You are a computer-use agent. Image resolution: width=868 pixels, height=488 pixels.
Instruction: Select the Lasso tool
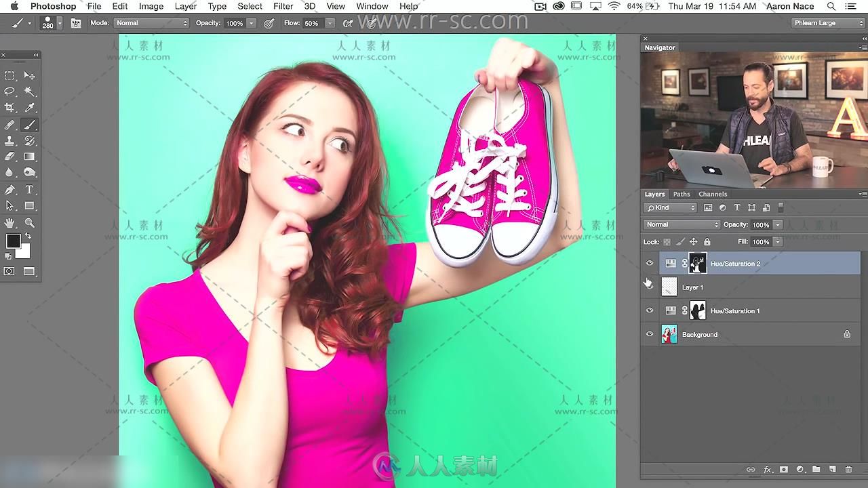[9, 91]
